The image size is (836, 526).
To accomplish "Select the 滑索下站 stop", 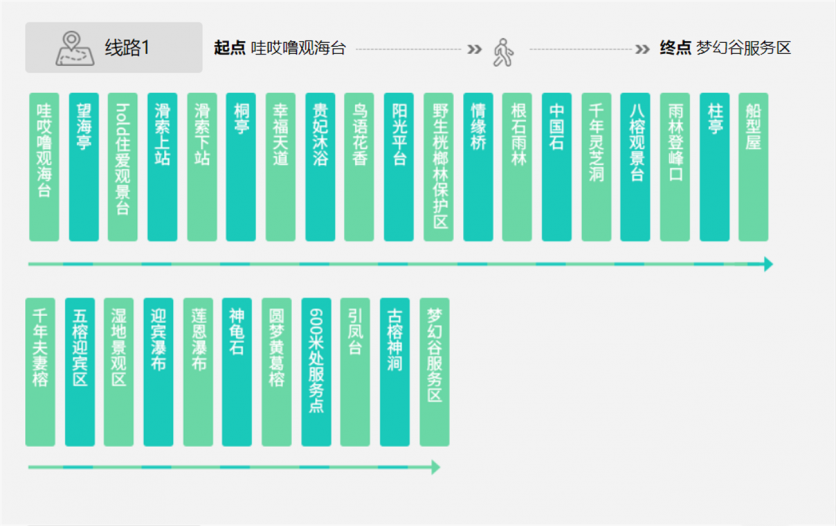I will (202, 167).
